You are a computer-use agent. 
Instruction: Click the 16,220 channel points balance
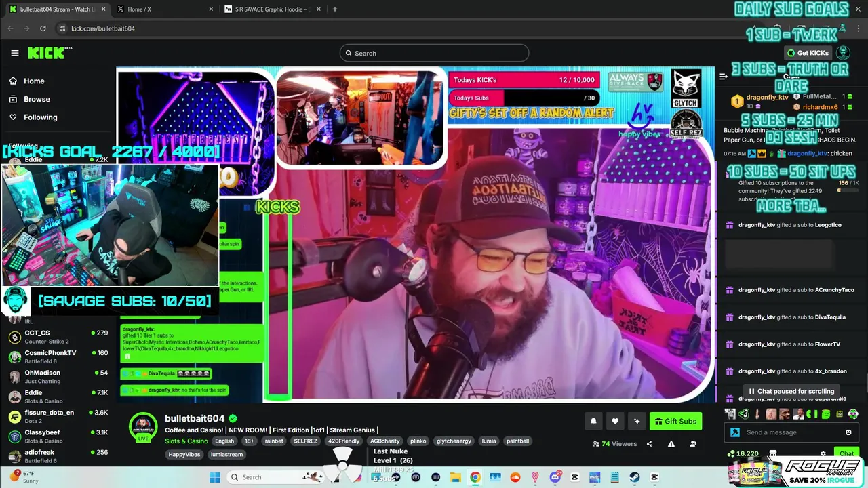(x=743, y=454)
